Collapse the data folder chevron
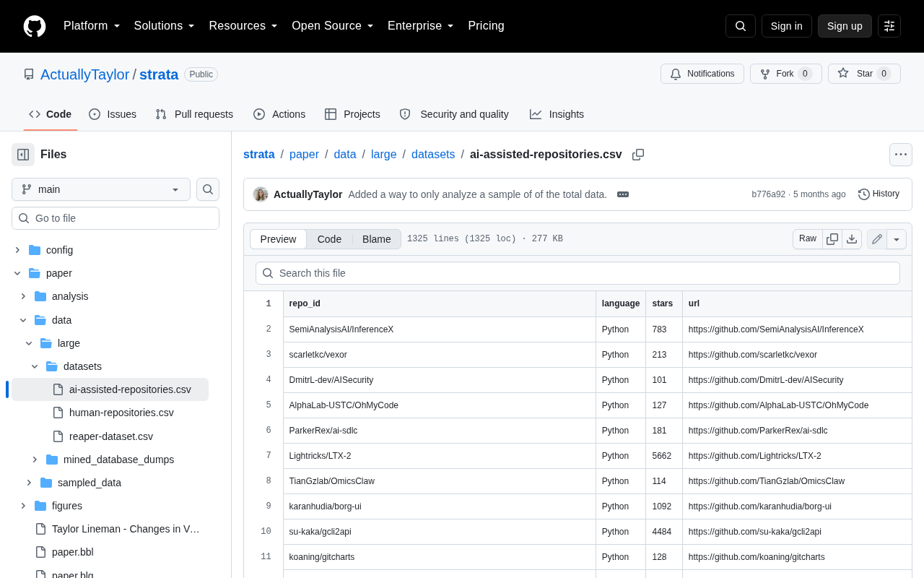 [x=23, y=320]
